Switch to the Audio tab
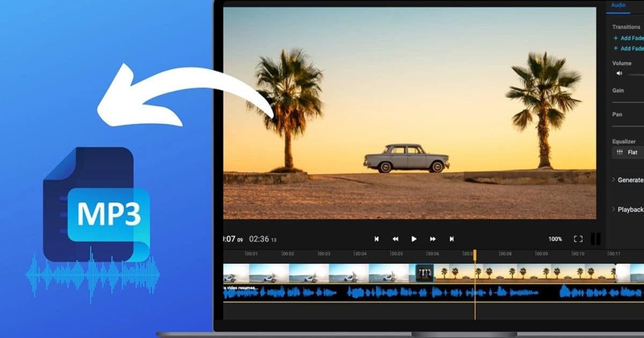The image size is (644, 338). (x=618, y=6)
